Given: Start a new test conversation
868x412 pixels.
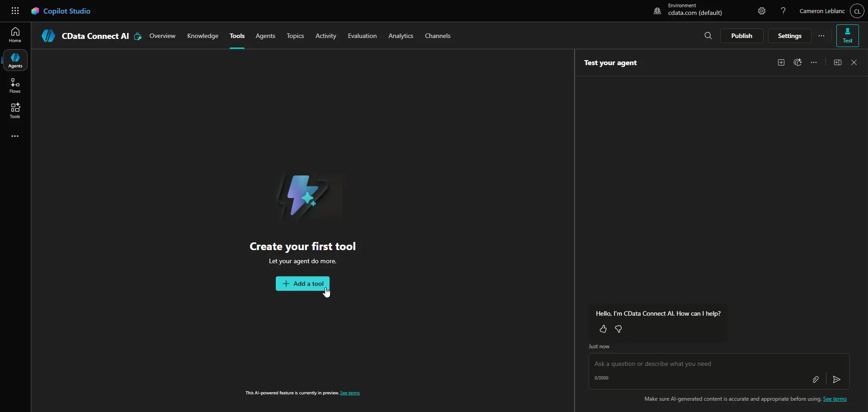Looking at the screenshot, I should (781, 62).
